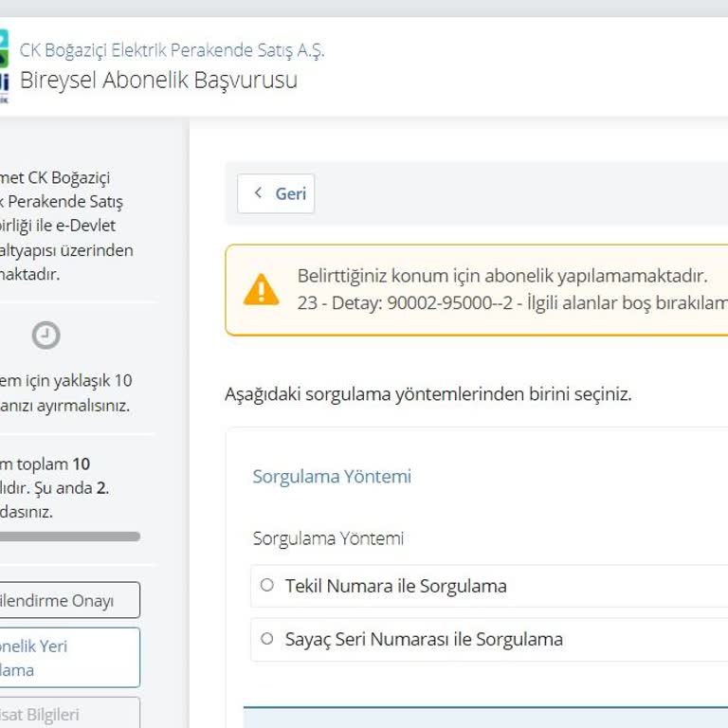Viewport: 728px width, 728px height.
Task: Open the Tesisat Bilgileri step
Action: [69, 713]
